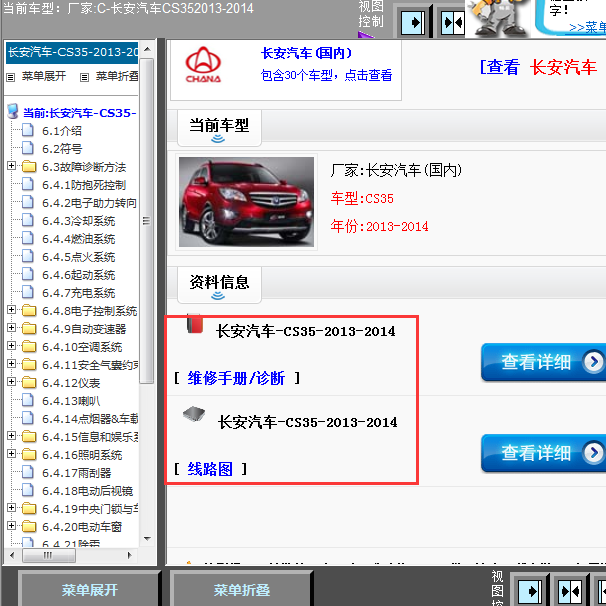Click the Chana logo icon
Screen dimensions: 606x606
point(203,65)
